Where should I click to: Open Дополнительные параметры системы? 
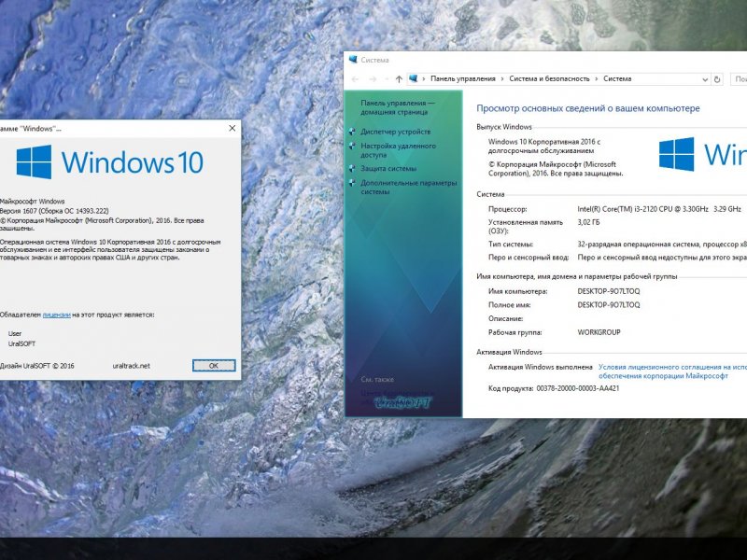(x=409, y=188)
